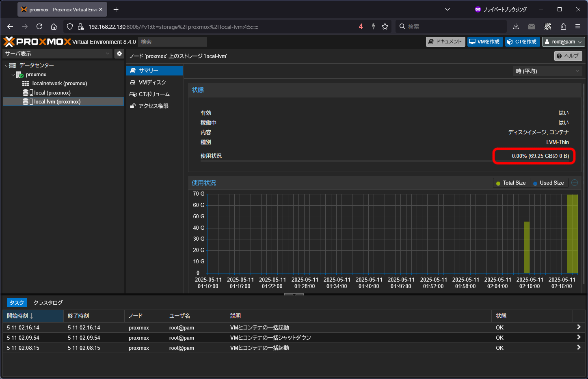Collapse the proxmox node in tree
588x379 pixels.
click(x=13, y=75)
